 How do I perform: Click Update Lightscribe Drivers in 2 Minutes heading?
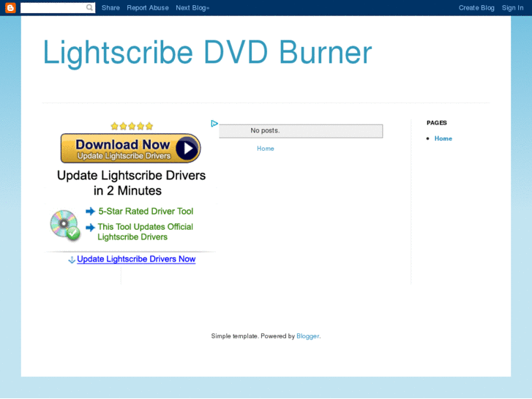131,183
